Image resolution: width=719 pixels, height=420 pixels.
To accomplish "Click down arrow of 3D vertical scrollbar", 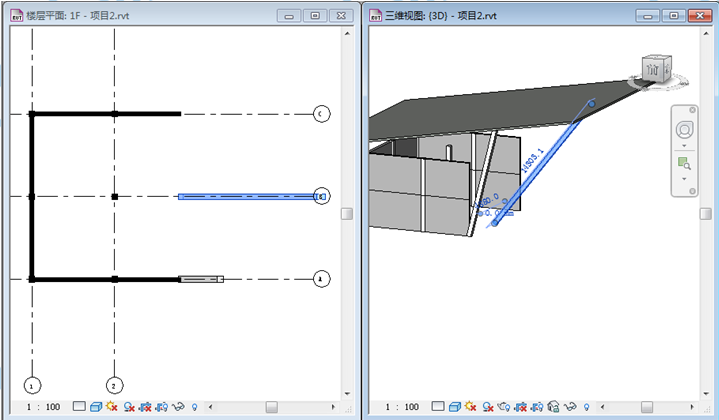I will pyautogui.click(x=706, y=394).
